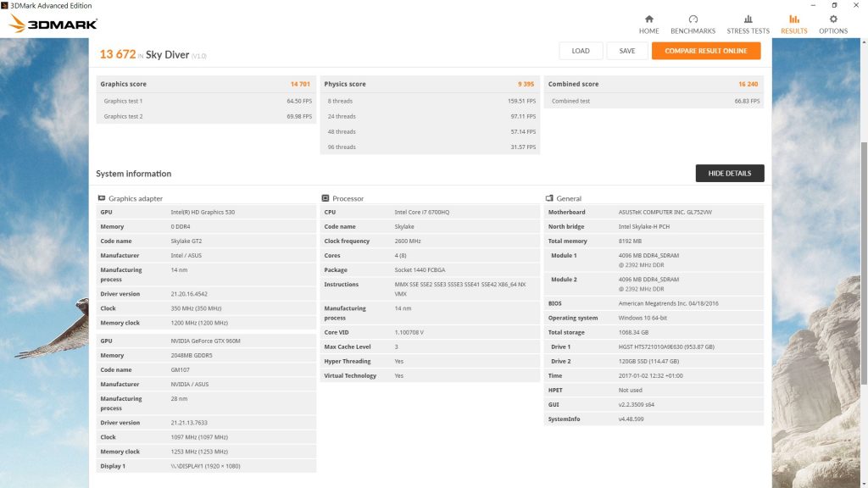Click the General section icon
Screen dimensions: 868x488
click(x=549, y=198)
